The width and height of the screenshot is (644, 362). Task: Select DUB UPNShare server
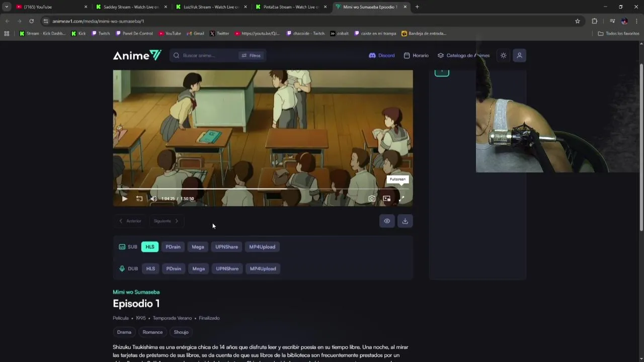[x=227, y=268]
